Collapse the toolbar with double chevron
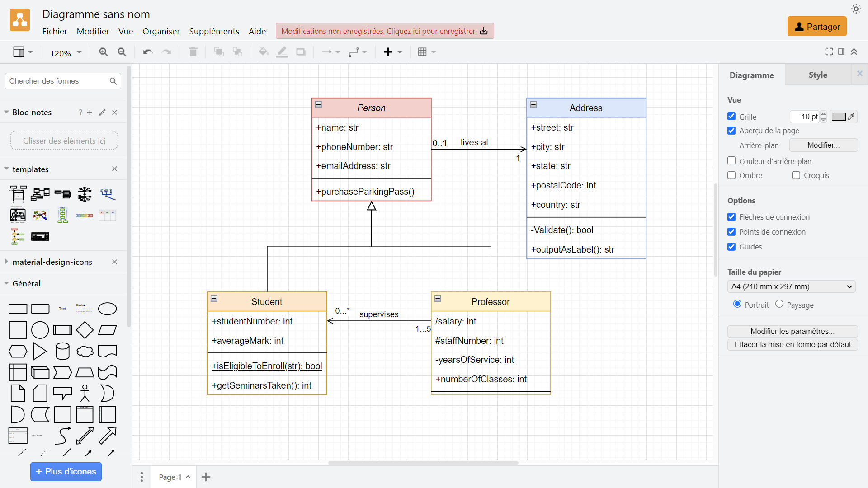This screenshot has width=868, height=488. point(854,52)
